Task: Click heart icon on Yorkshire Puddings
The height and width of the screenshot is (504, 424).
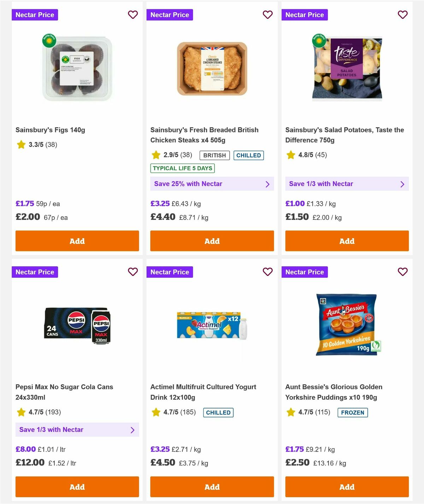Action: (403, 272)
